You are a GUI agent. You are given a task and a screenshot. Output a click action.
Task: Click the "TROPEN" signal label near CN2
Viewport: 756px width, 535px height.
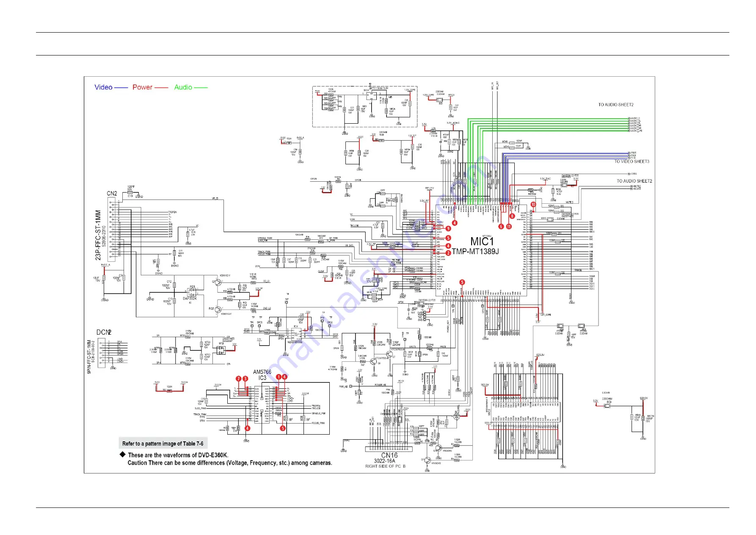(173, 212)
